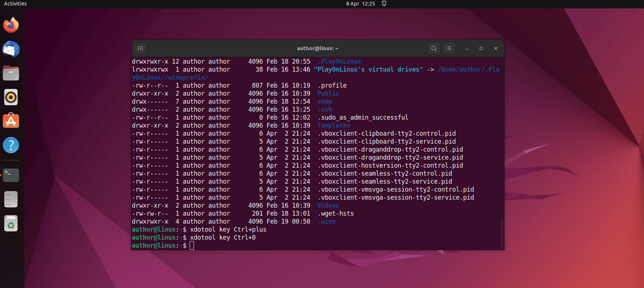Screen dimensions: 644x288
Task: Click the 807 file size of .profile
Action: [257, 85]
